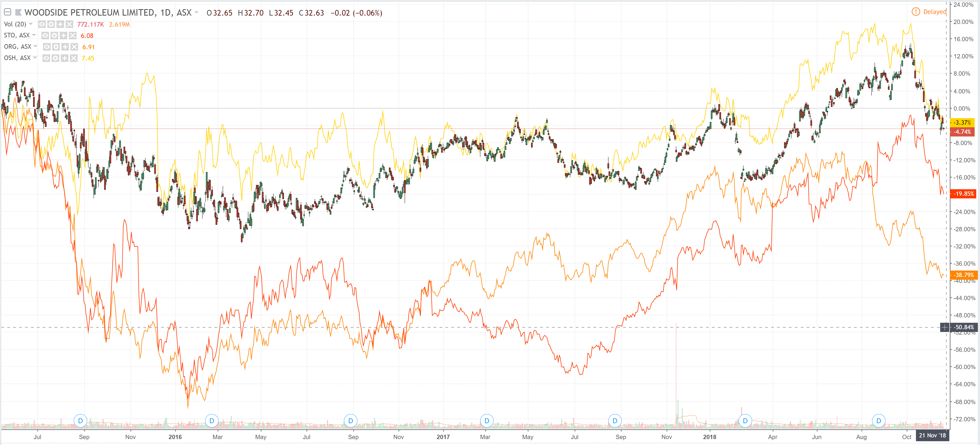Viewport: 980px width, 445px height.
Task: Remove the Vol (20) indicator with X
Action: point(69,24)
